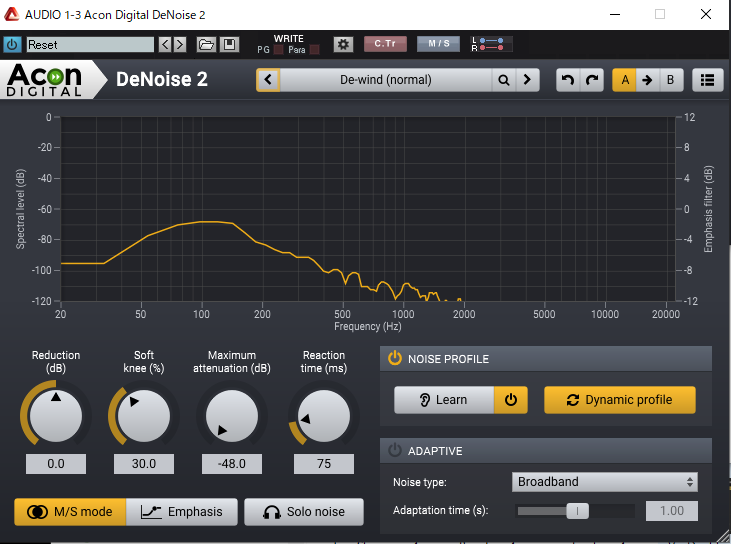Viewport: 731px width, 544px height.
Task: Search presets with the magnifier icon
Action: pyautogui.click(x=503, y=80)
